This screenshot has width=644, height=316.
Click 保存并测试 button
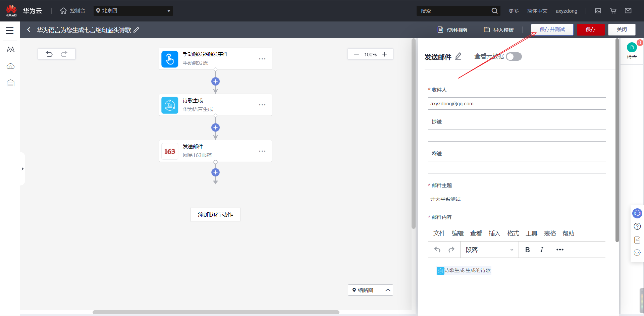(x=552, y=30)
